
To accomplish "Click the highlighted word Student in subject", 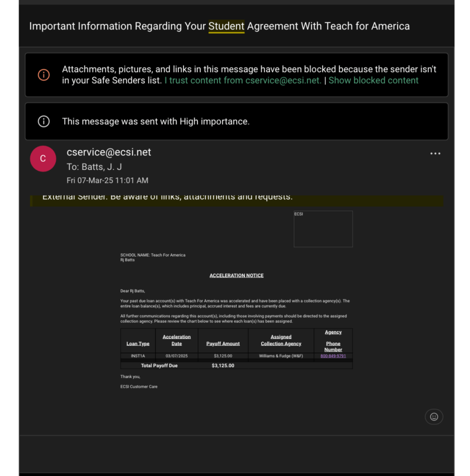I will point(226,26).
